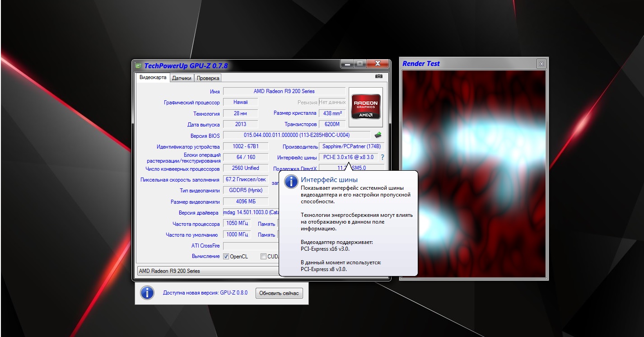Click the 1050 МГц GPU clock value

point(237,224)
